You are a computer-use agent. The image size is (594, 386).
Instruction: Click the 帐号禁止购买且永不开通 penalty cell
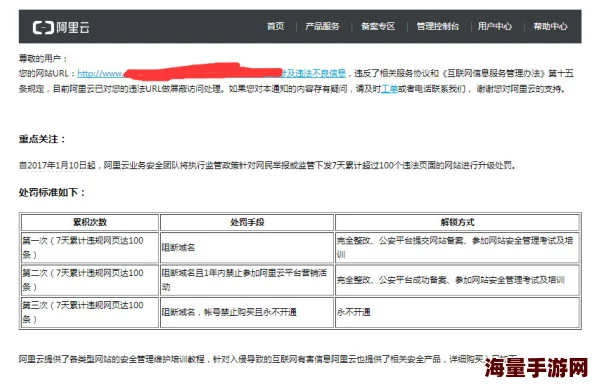click(x=247, y=312)
